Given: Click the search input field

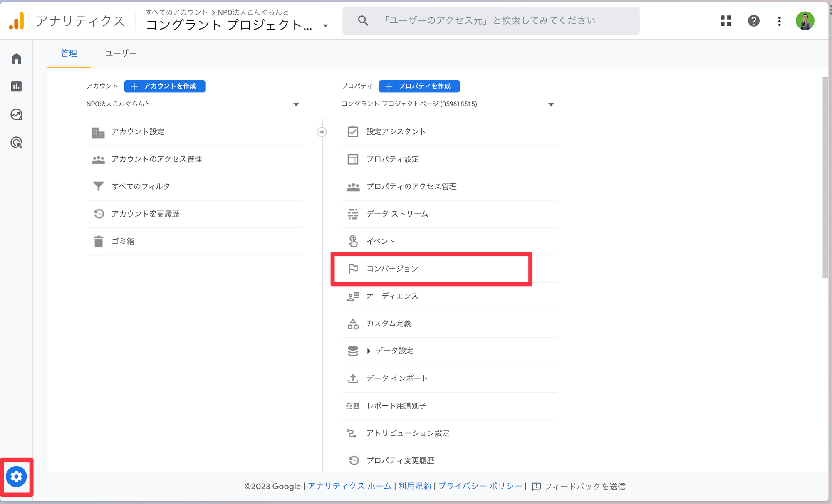Looking at the screenshot, I should click(491, 21).
